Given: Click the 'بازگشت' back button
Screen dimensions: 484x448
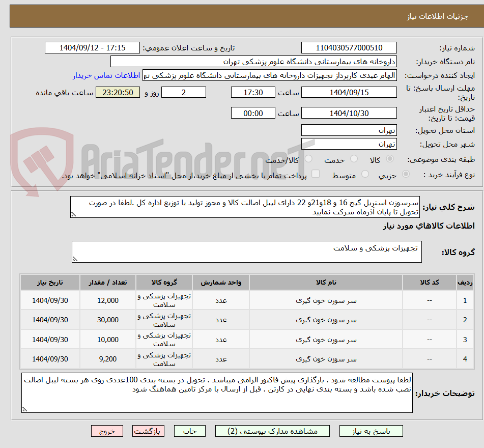Looking at the screenshot, I should pyautogui.click(x=148, y=431).
